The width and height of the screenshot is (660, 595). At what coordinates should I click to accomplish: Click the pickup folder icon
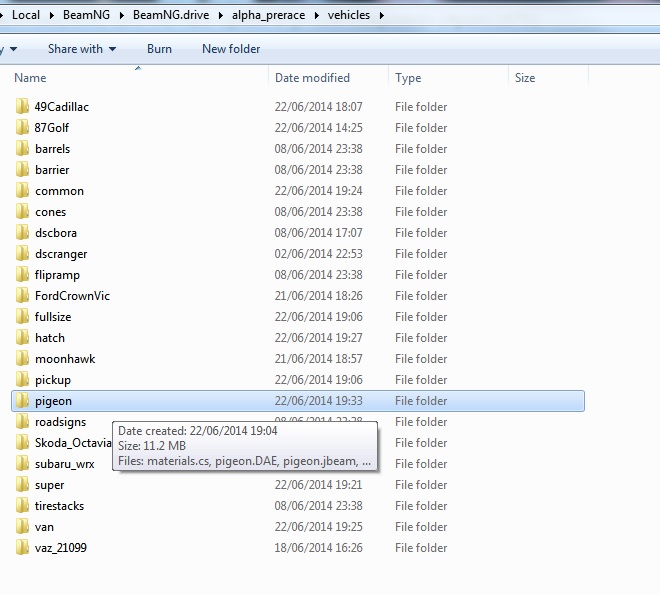click(x=22, y=380)
